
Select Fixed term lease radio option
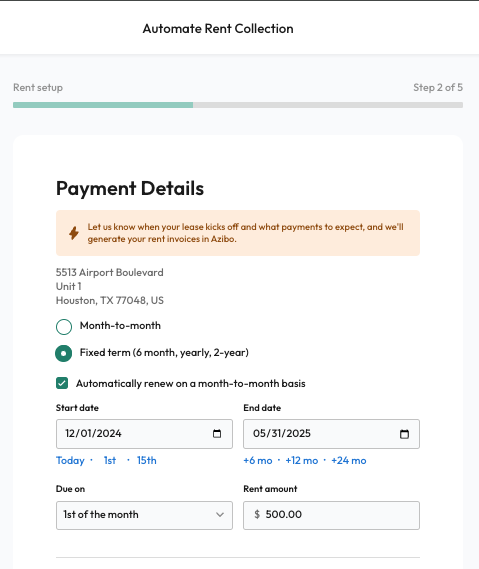[x=64, y=353]
